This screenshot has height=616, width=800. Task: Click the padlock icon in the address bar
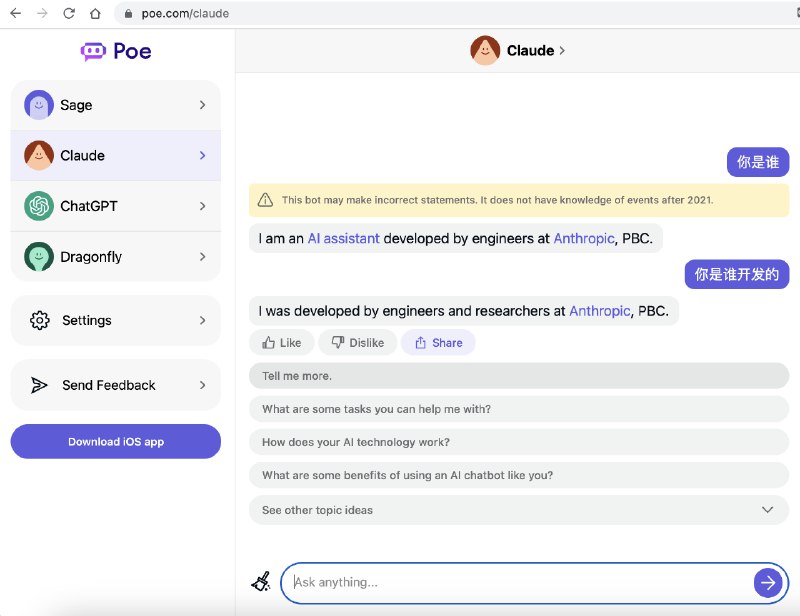129,14
